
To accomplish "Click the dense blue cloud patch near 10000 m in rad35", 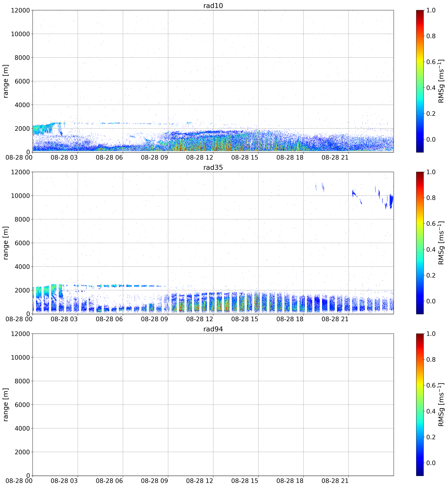I will 391,201.
